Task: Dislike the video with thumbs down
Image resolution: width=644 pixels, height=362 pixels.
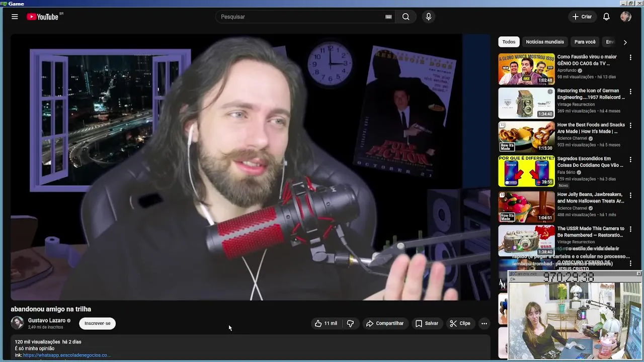Action: coord(350,323)
